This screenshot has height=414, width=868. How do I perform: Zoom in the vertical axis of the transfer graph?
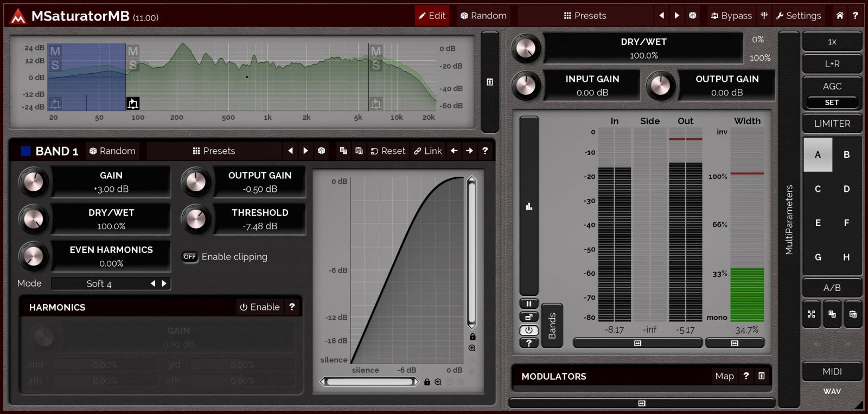(x=472, y=348)
